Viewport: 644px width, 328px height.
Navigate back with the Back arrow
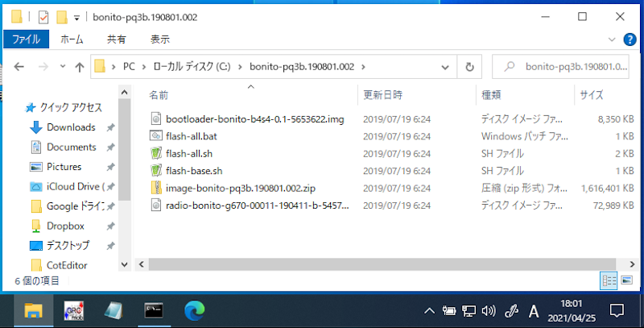pos(19,67)
